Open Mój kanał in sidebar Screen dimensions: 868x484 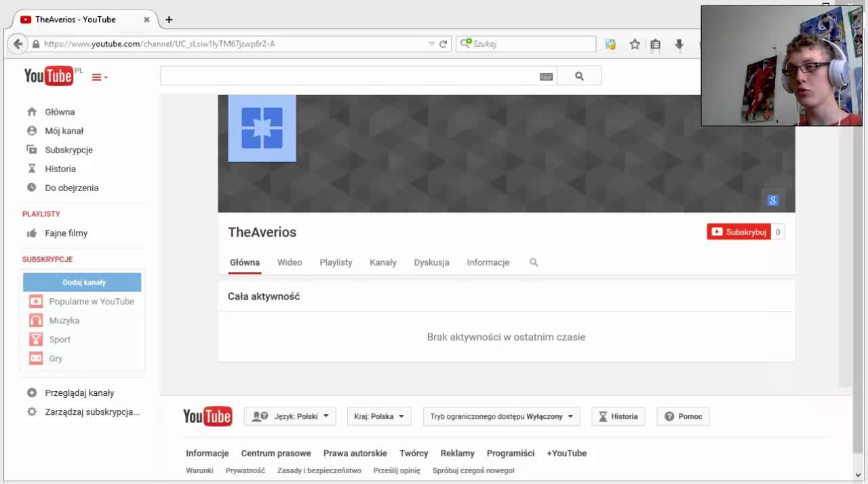coord(64,131)
